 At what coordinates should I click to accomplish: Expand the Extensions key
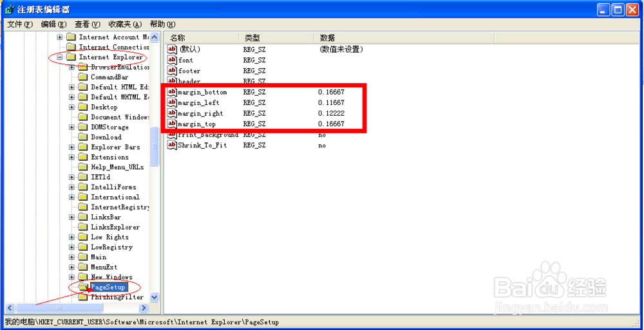tap(71, 157)
